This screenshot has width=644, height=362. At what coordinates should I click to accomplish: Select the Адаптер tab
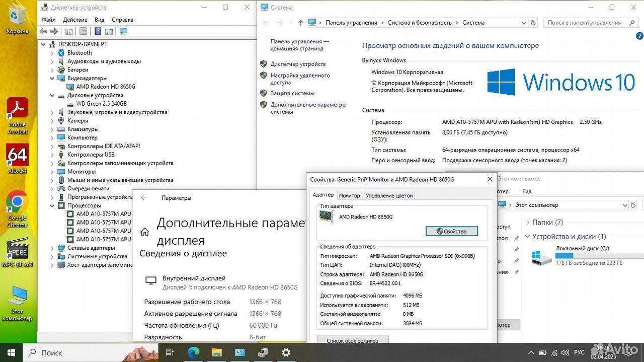coord(323,195)
